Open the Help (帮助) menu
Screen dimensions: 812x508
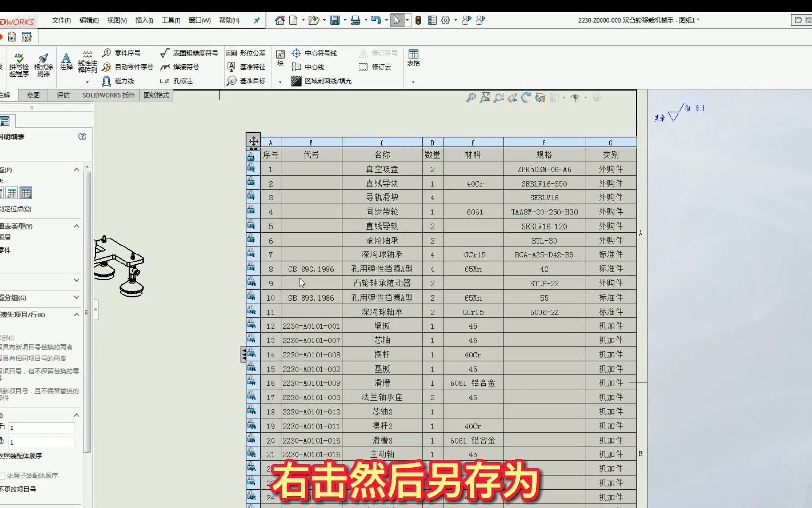tap(229, 20)
